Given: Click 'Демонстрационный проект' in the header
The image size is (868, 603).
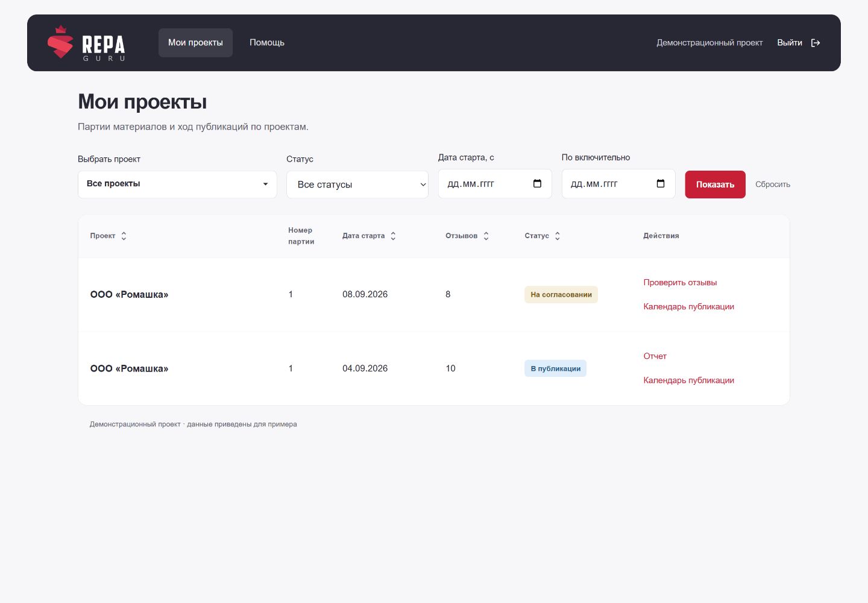Looking at the screenshot, I should (x=709, y=43).
